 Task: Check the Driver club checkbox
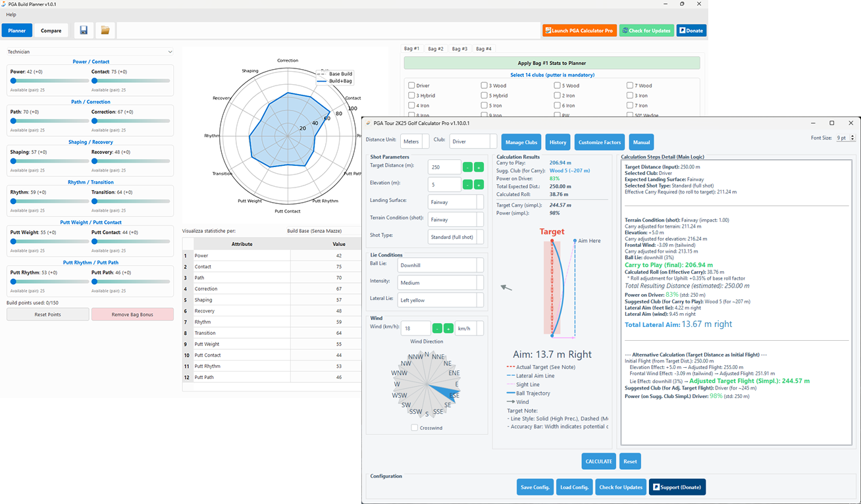tap(411, 86)
